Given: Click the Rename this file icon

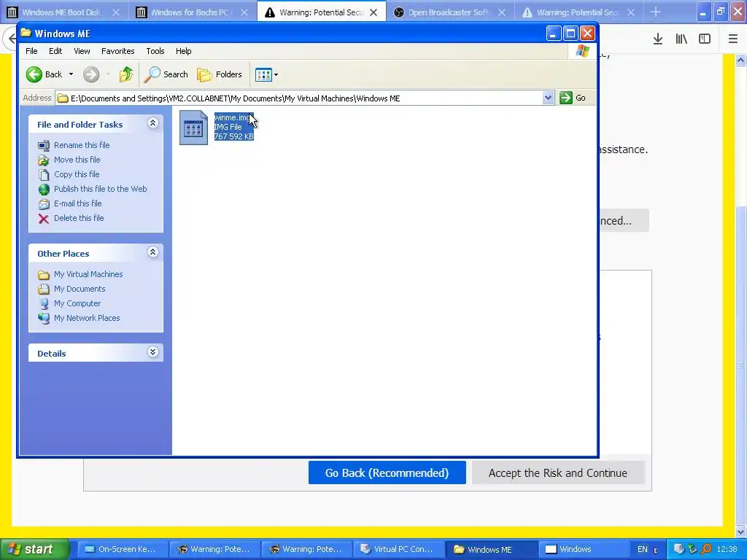Looking at the screenshot, I should coord(43,145).
